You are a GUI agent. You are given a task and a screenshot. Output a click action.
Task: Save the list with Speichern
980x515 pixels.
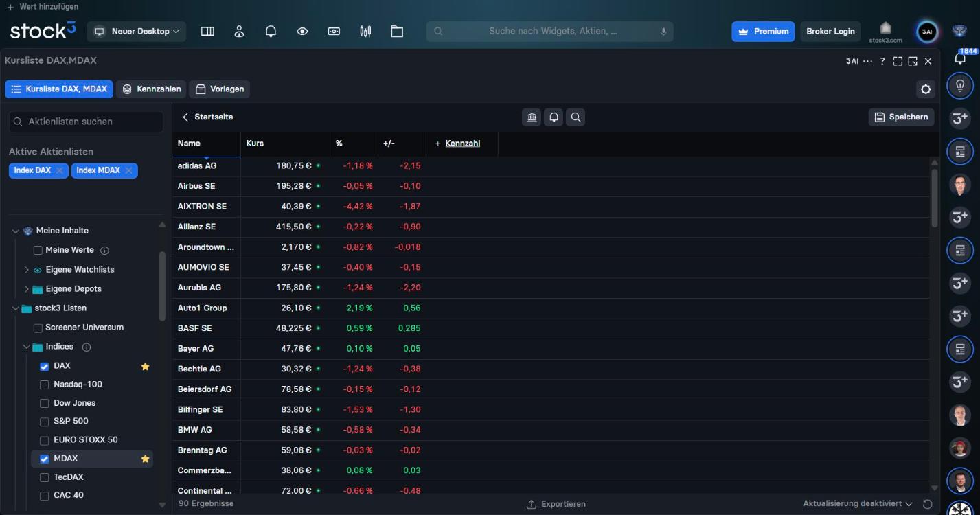tap(902, 117)
